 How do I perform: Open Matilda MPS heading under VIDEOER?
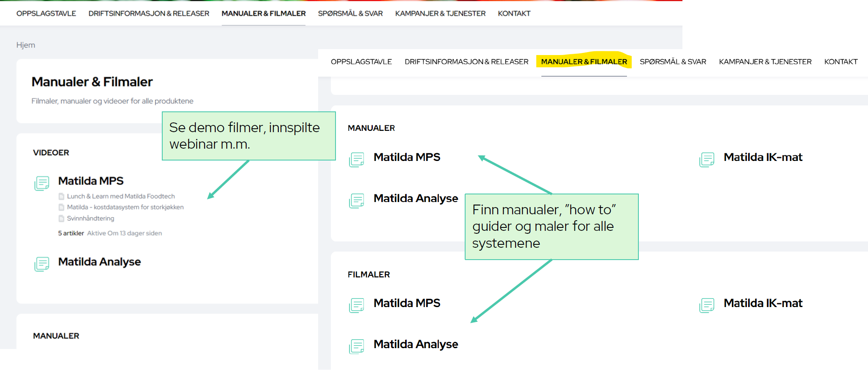91,181
